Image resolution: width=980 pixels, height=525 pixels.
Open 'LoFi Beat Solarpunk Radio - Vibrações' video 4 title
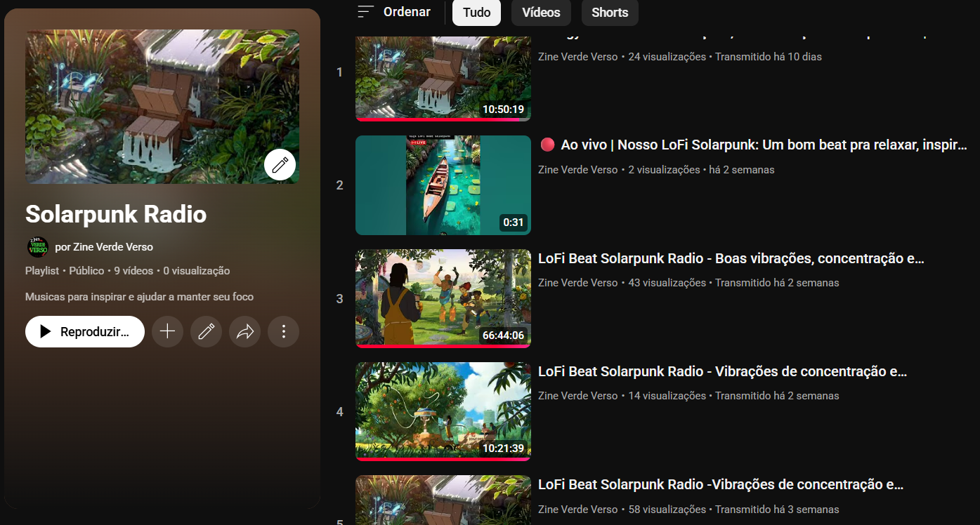(723, 371)
